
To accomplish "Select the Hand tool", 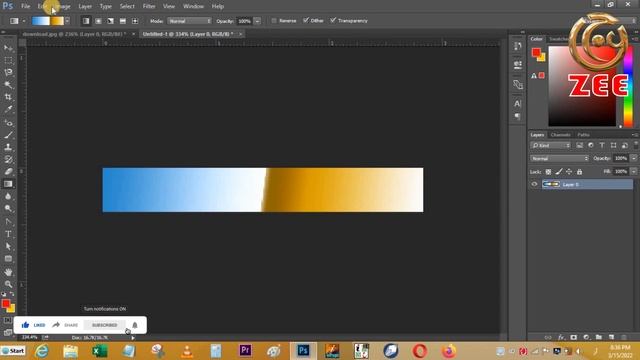I will coord(8,272).
